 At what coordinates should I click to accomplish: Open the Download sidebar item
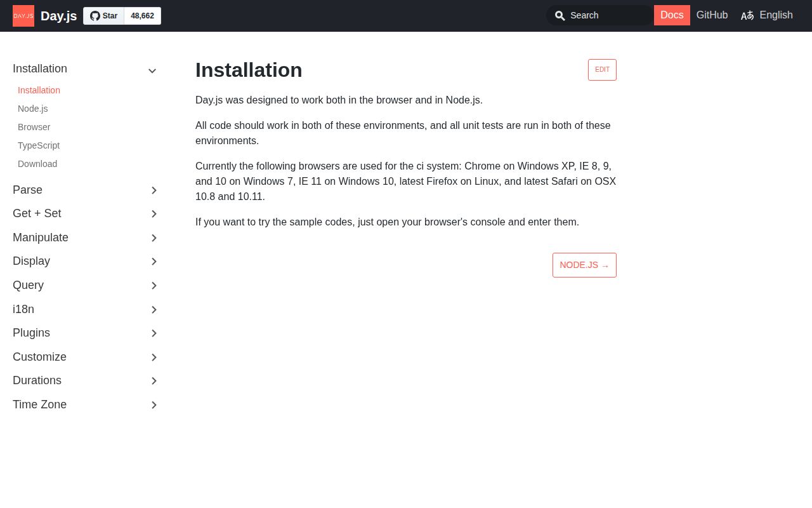pyautogui.click(x=37, y=164)
